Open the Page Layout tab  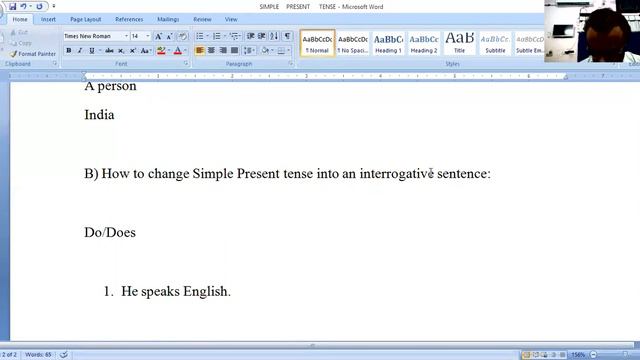coord(85,19)
